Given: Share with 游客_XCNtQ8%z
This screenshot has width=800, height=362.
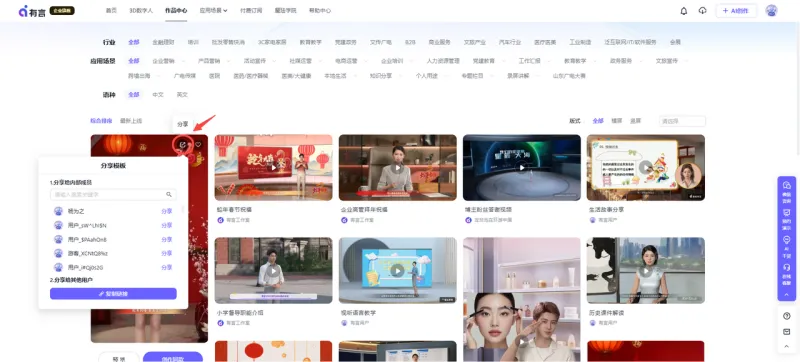Looking at the screenshot, I should tap(167, 253).
